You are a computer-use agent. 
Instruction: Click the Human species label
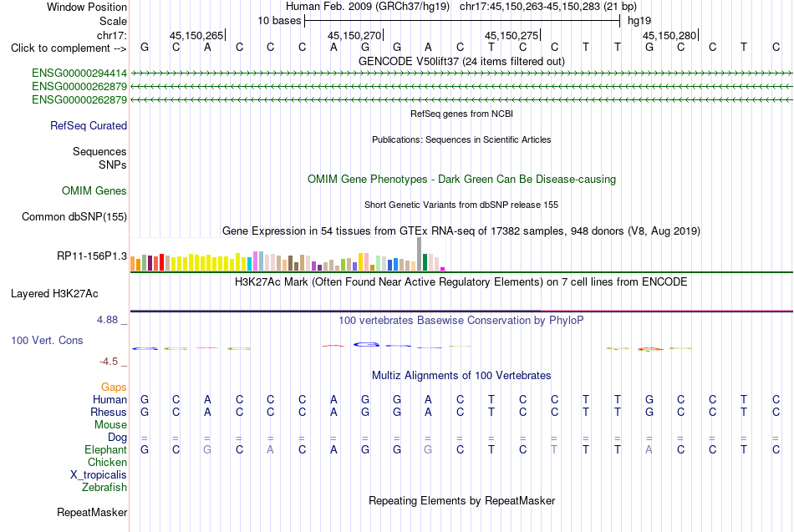[x=109, y=400]
